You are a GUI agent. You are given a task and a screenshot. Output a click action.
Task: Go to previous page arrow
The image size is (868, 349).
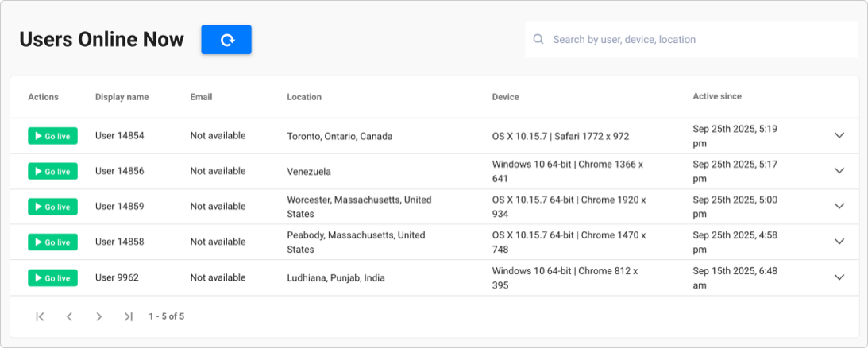click(69, 317)
